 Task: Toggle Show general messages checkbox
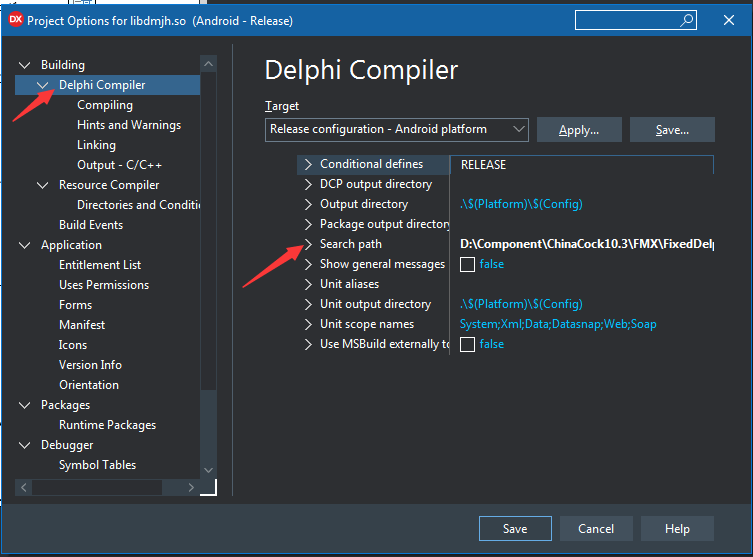[x=467, y=265]
